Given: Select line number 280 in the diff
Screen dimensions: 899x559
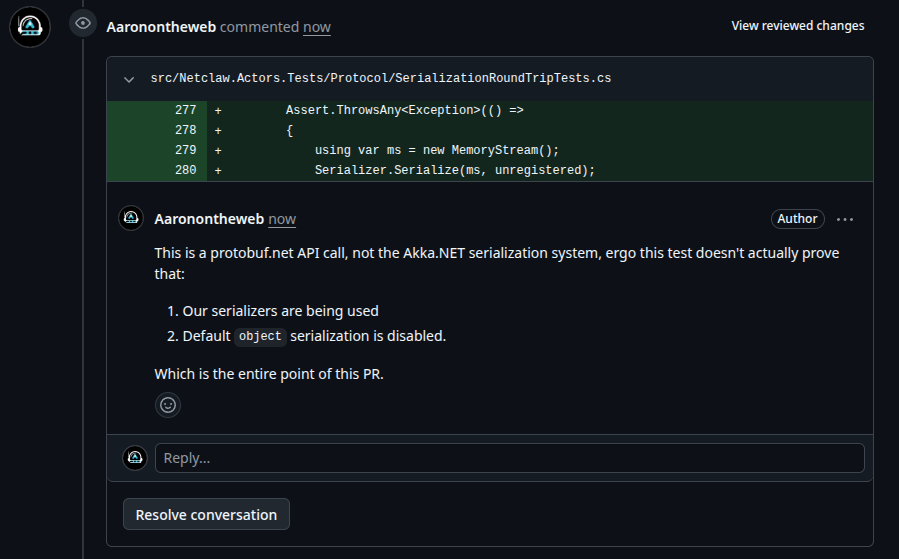Looking at the screenshot, I should [185, 170].
